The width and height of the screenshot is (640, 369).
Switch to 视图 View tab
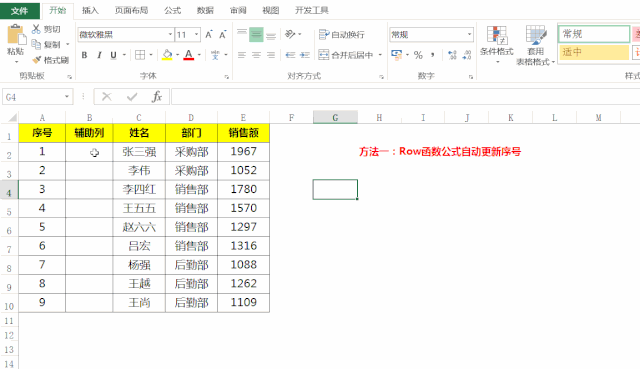click(271, 11)
